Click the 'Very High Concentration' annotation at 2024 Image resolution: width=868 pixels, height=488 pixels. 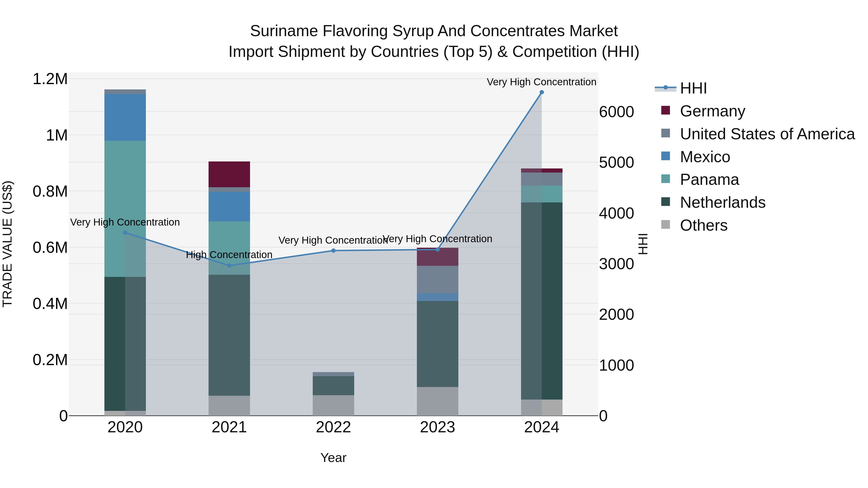pyautogui.click(x=542, y=82)
